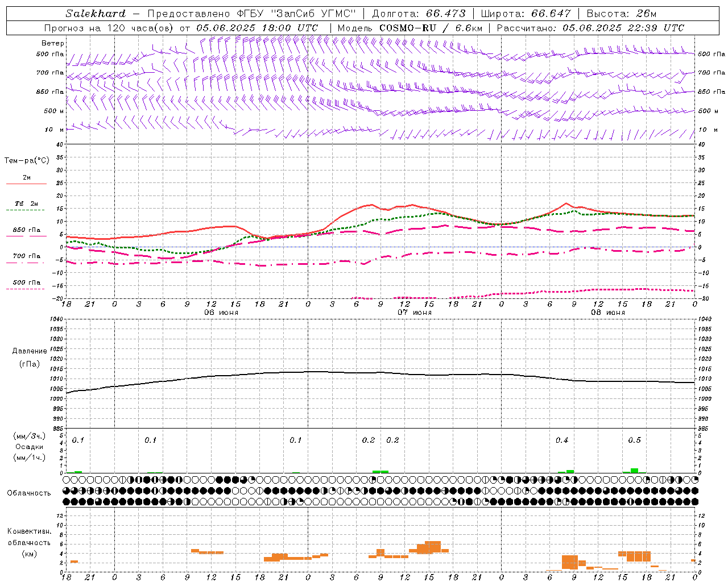Click the 06 июня date label
728x582 pixels.
coord(221,313)
